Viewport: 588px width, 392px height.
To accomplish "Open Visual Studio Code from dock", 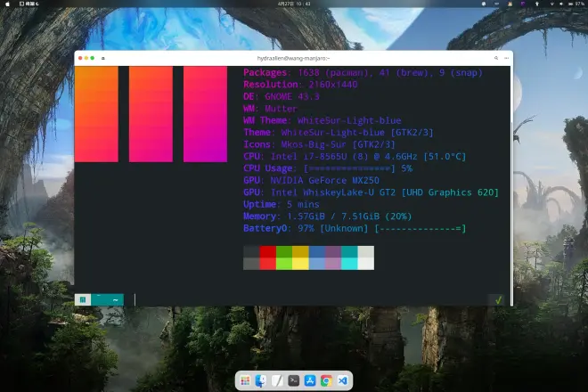I will pos(343,380).
